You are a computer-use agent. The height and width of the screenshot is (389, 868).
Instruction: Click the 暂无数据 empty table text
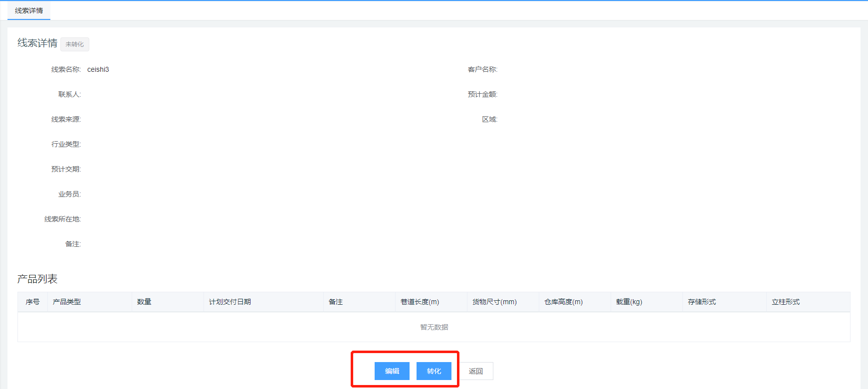434,327
